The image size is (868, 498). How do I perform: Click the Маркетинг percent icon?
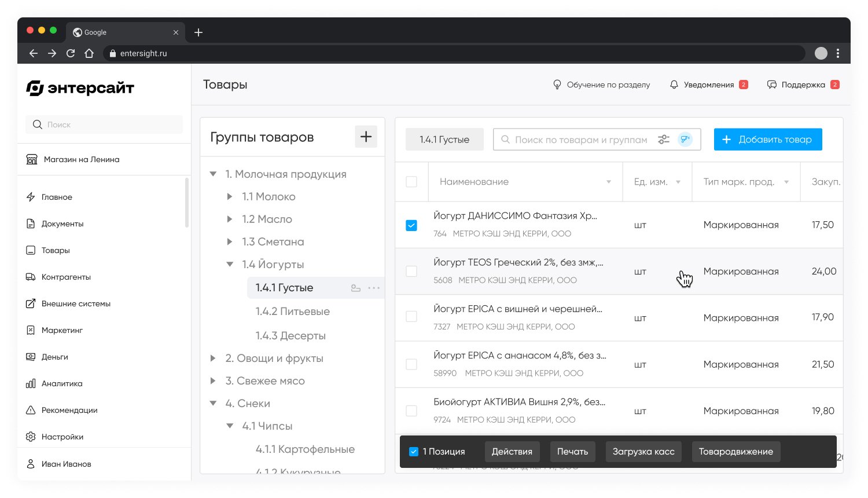[x=31, y=330]
